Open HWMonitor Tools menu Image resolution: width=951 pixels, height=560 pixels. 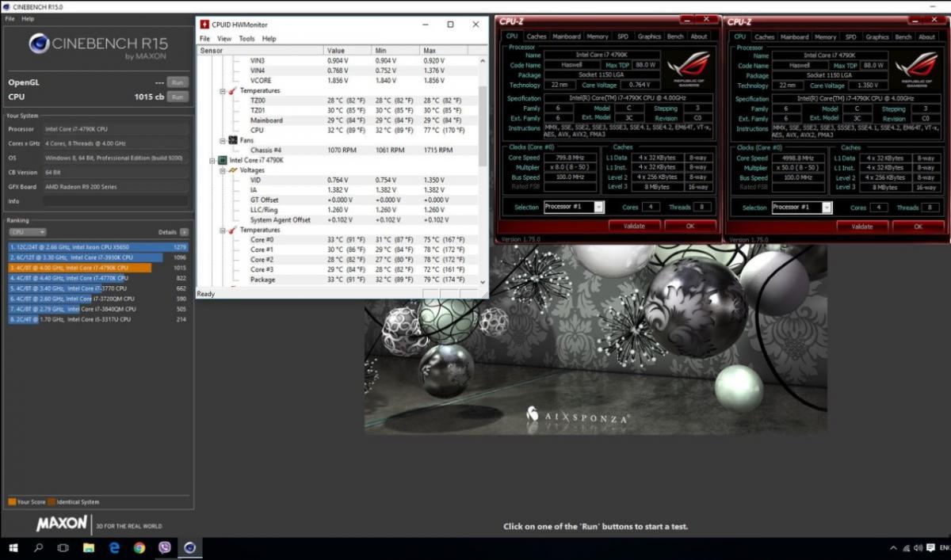coord(247,38)
